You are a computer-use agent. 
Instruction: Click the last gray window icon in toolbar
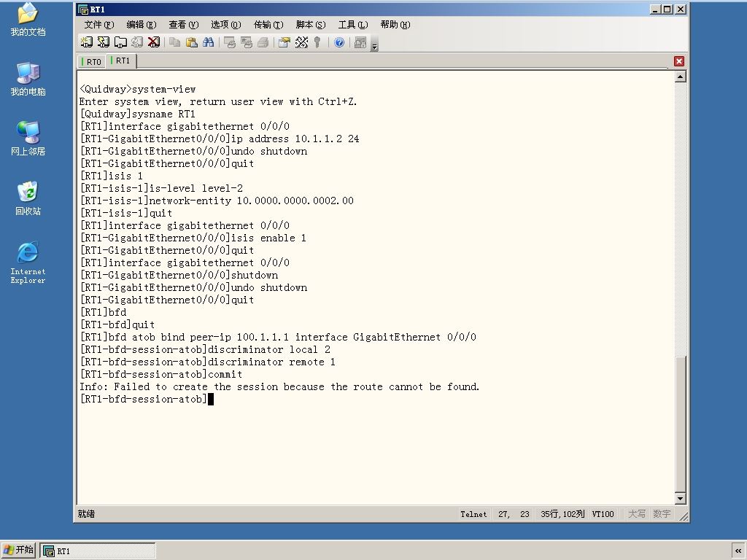click(x=360, y=42)
